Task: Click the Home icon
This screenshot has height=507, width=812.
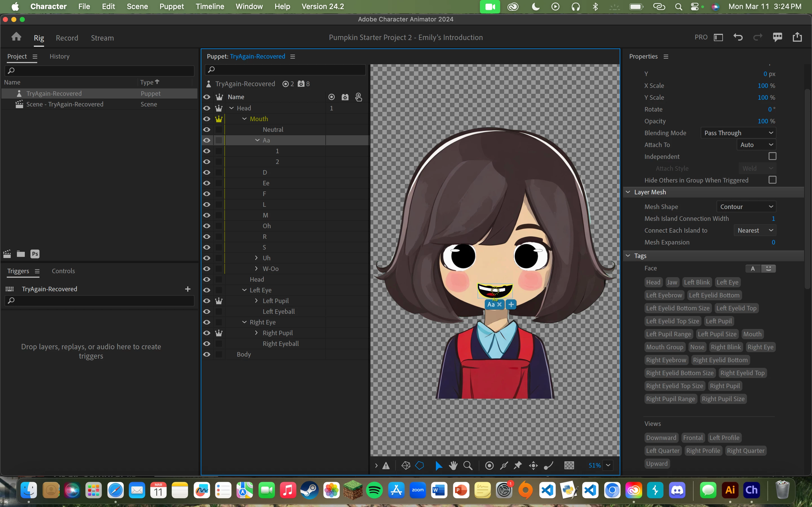Action: [16, 37]
